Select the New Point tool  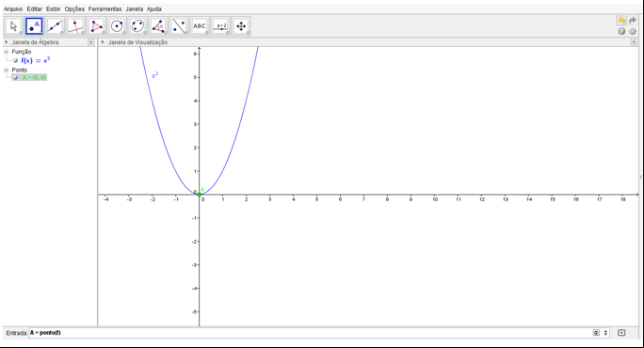point(35,26)
